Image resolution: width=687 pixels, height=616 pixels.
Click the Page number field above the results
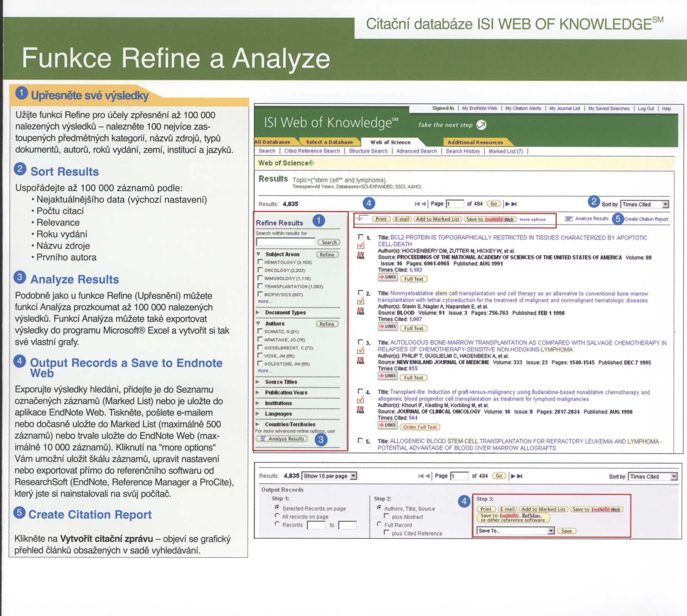point(455,204)
